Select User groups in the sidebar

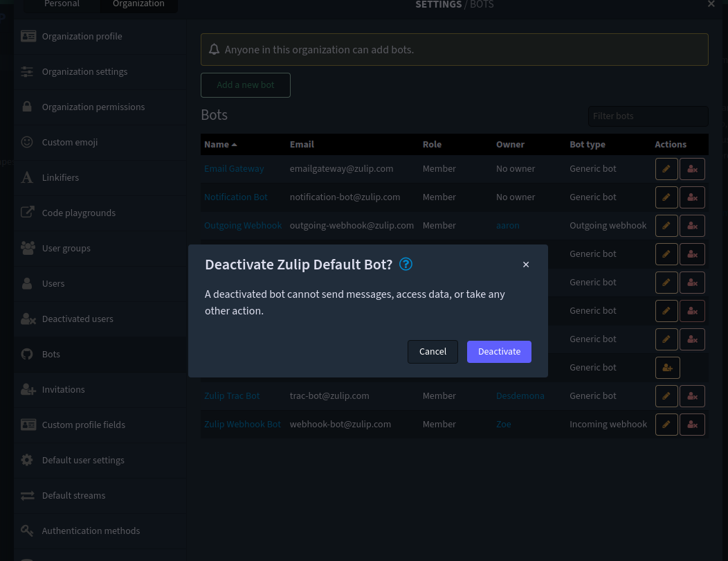(x=67, y=248)
